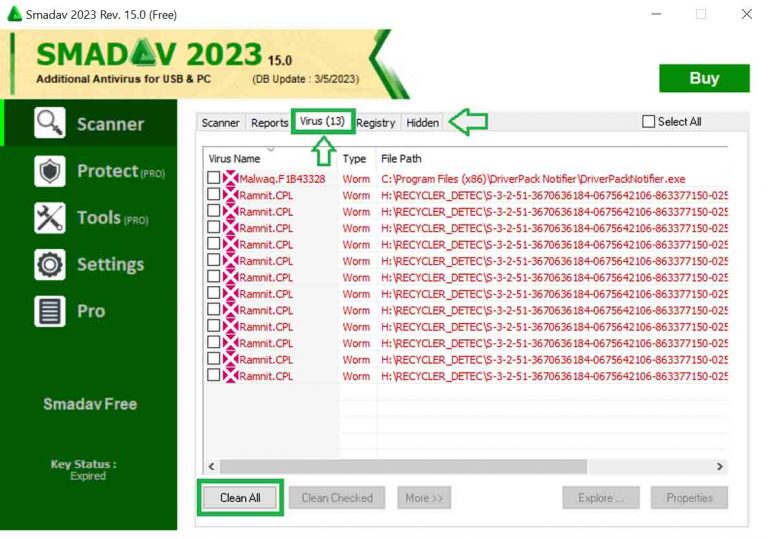Click the Explore... button
The width and height of the screenshot is (768, 539).
pyautogui.click(x=601, y=498)
